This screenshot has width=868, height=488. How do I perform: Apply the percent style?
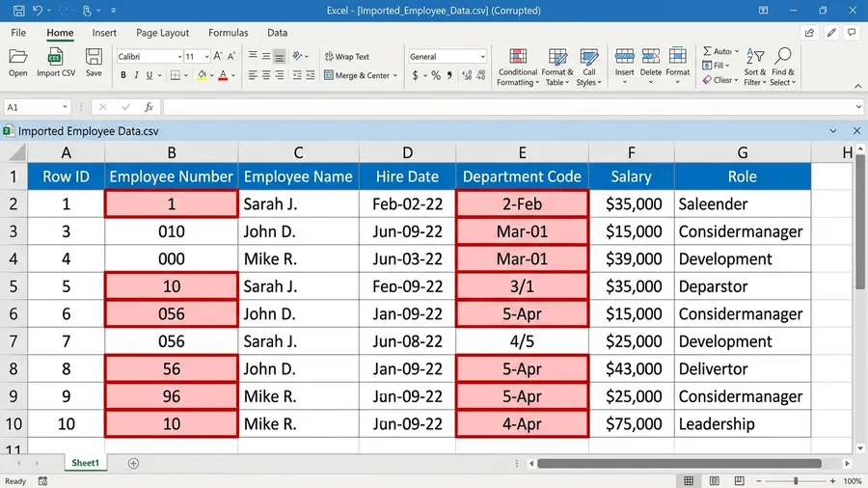pyautogui.click(x=436, y=75)
